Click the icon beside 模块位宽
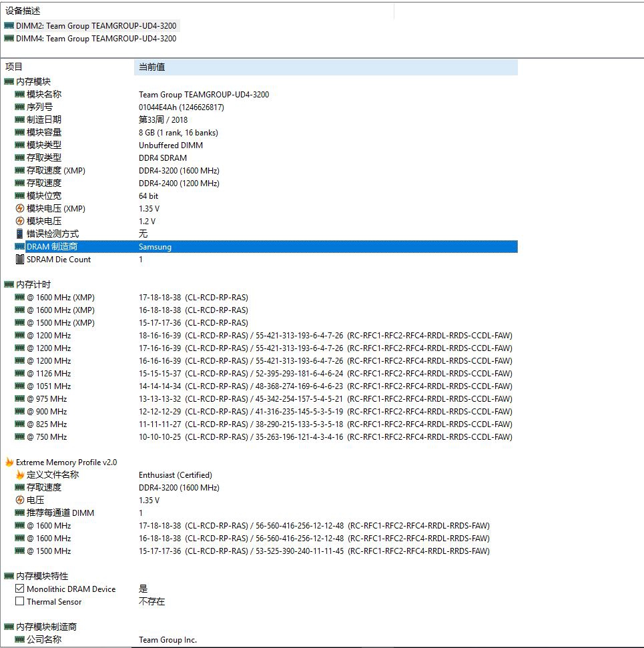This screenshot has width=644, height=648. (19, 196)
